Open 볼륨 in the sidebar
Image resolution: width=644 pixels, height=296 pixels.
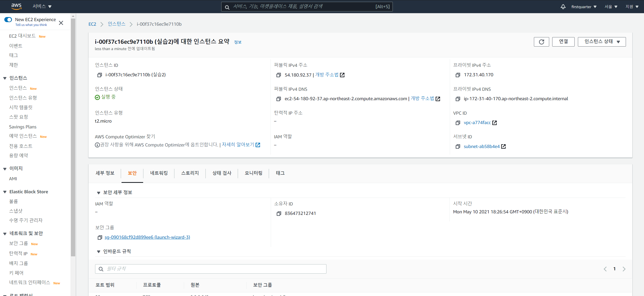13,201
